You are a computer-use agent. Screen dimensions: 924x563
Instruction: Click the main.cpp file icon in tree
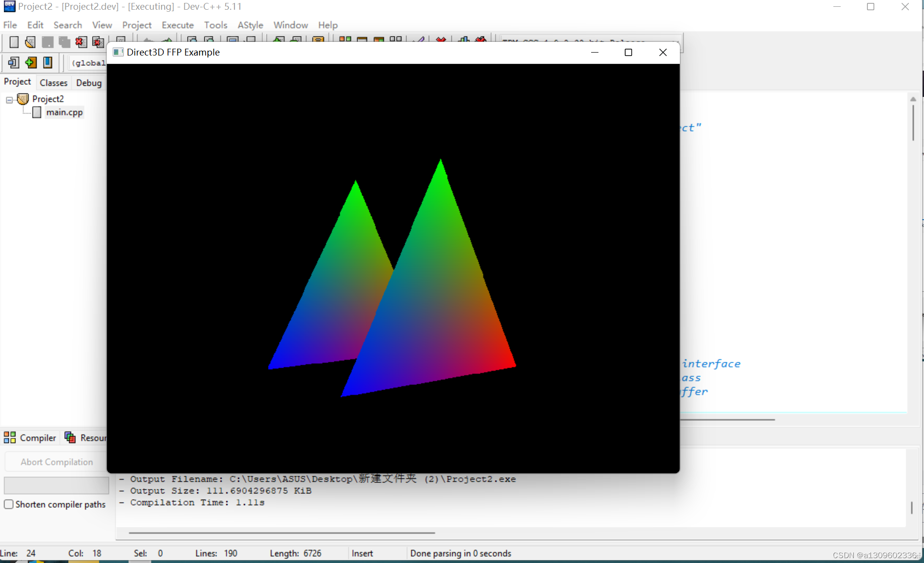point(37,113)
